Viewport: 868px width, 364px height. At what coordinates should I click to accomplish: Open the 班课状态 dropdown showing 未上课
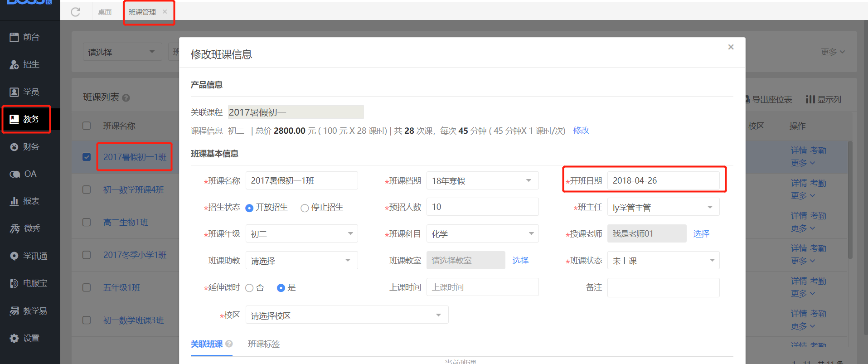pyautogui.click(x=663, y=260)
